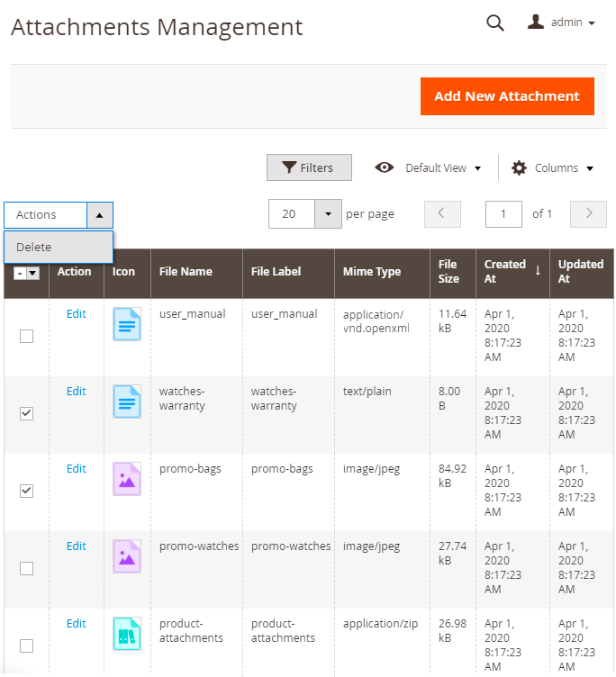The image size is (616, 677).
Task: Expand the Default View dropdown
Action: pos(428,167)
